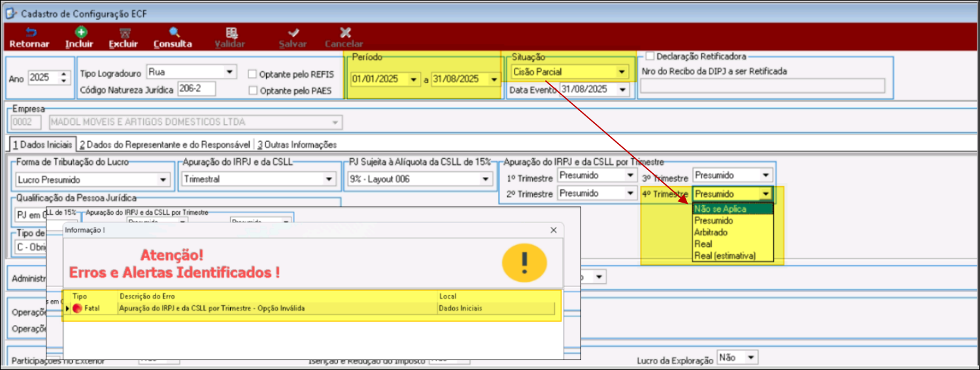The image size is (980, 370).
Task: Close the Informação dialog
Action: coord(554,230)
